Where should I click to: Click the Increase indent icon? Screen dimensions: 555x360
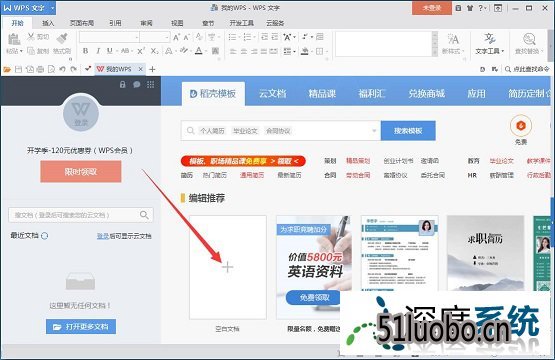pos(275,37)
